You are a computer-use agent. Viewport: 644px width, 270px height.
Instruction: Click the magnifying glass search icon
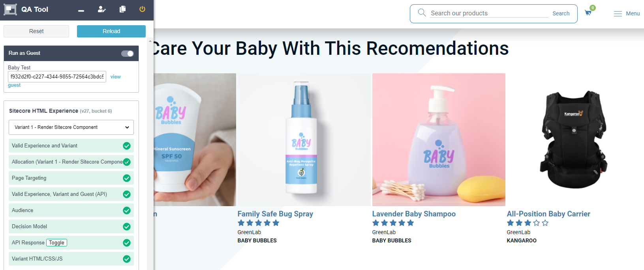coord(422,13)
